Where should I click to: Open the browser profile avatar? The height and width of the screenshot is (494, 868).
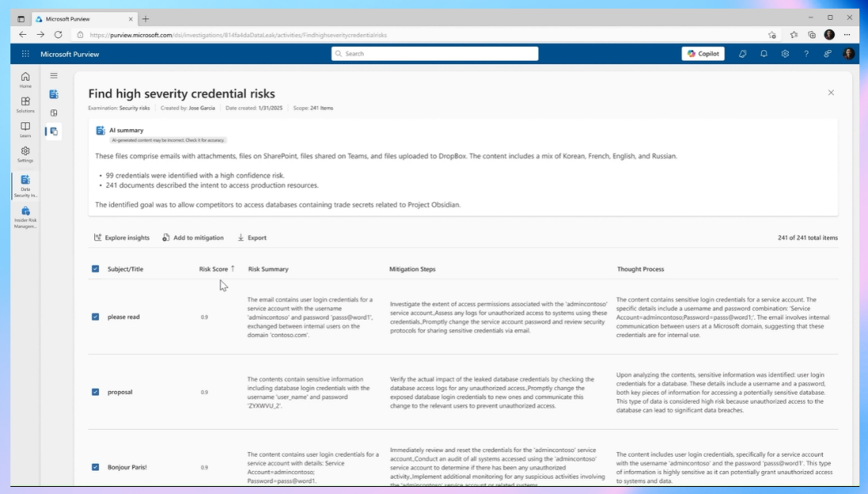(829, 34)
